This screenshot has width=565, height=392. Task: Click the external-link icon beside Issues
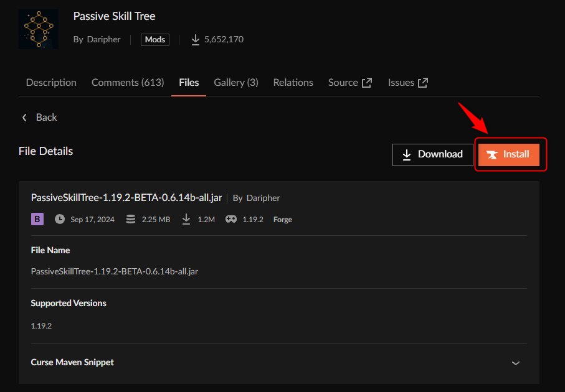(x=423, y=83)
